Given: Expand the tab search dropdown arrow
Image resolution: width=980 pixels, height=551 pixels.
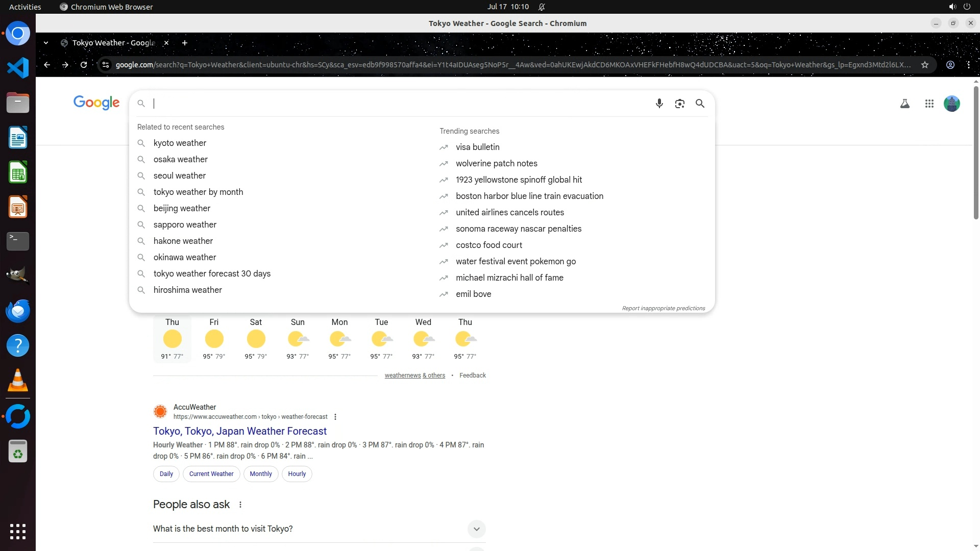Looking at the screenshot, I should coord(46,43).
